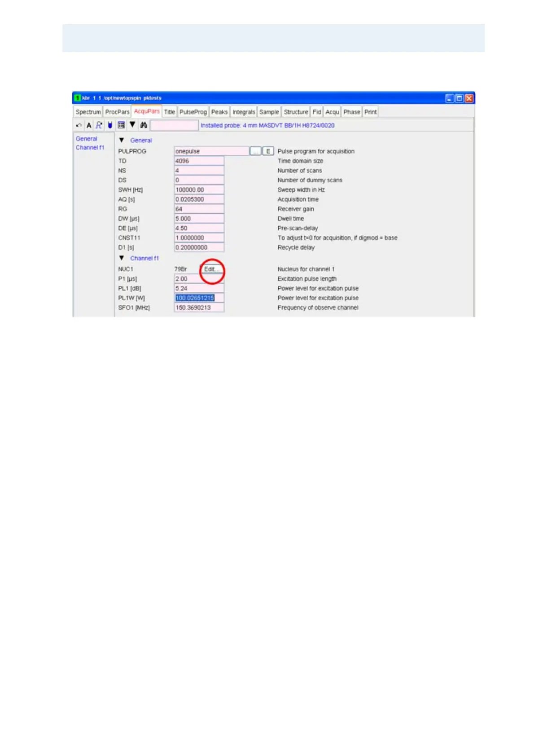This screenshot has width=534, height=756.
Task: Click the green dataset number icon in the title bar
Action: click(x=77, y=98)
